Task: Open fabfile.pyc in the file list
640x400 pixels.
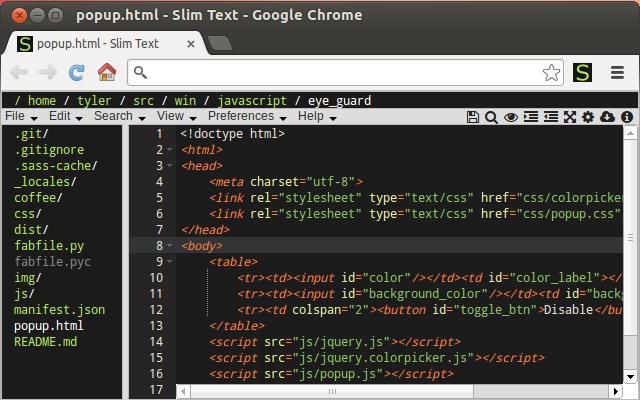Action: (52, 262)
